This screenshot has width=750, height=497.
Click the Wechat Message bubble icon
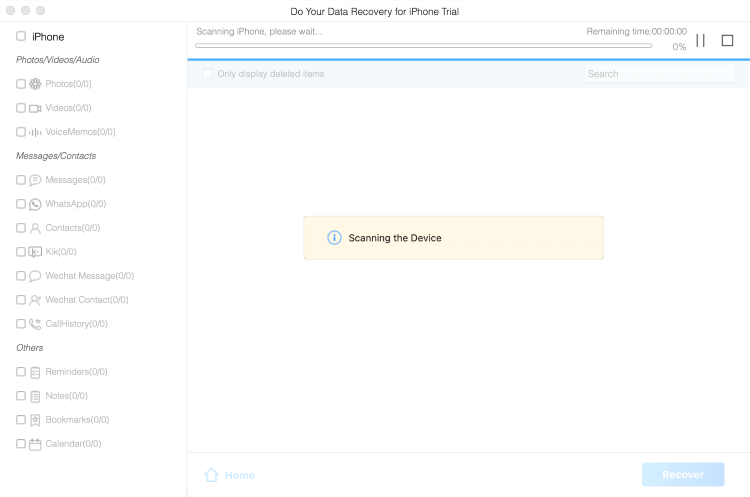pyautogui.click(x=35, y=276)
